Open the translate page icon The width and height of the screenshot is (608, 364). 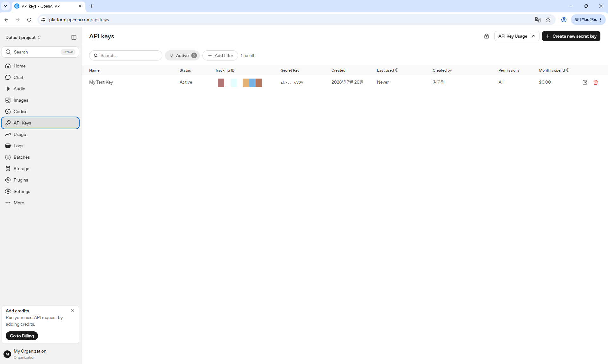click(538, 20)
